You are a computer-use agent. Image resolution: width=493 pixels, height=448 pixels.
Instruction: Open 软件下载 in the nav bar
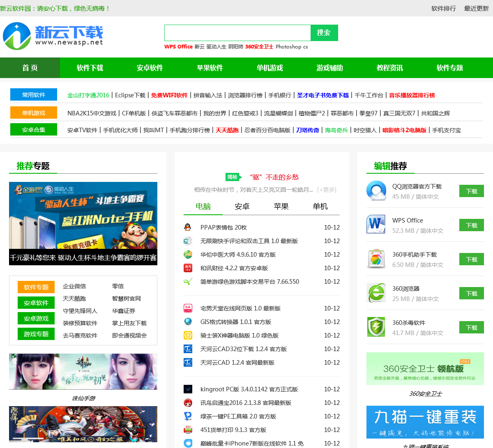coord(90,68)
